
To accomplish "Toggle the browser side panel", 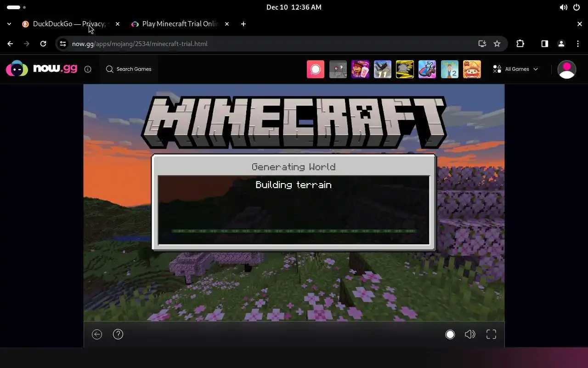I will point(544,44).
